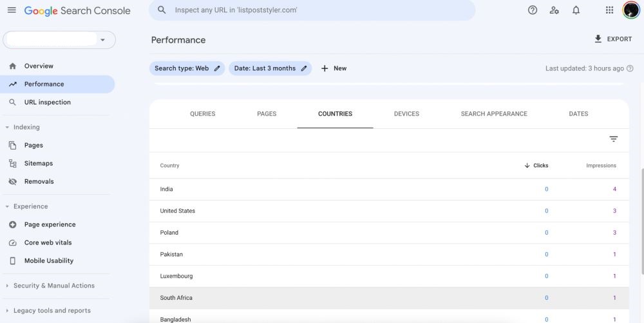
Task: Select the Bangladesh row
Action: (x=389, y=317)
